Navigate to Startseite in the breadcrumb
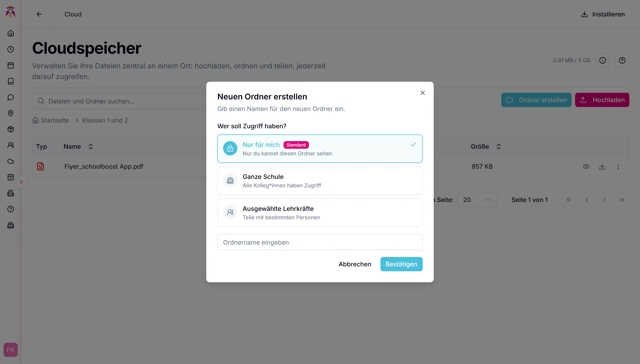 click(55, 120)
